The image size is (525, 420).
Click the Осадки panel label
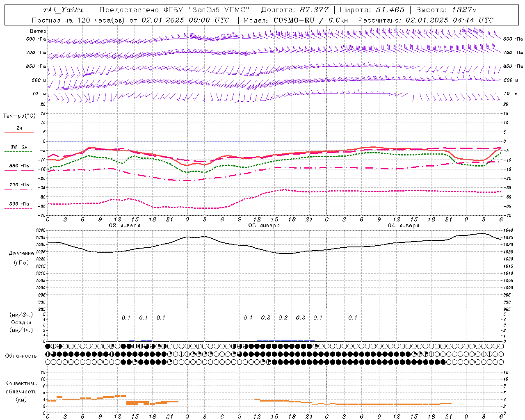click(21, 322)
